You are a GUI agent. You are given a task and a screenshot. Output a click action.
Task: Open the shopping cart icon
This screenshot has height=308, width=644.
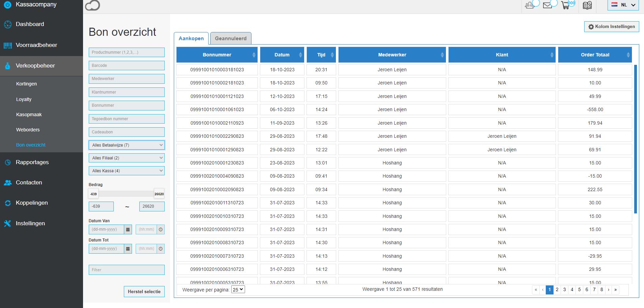pyautogui.click(x=565, y=5)
